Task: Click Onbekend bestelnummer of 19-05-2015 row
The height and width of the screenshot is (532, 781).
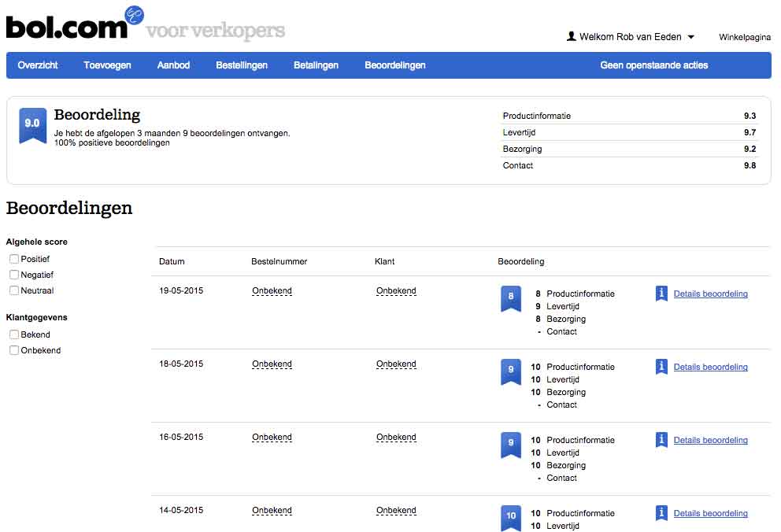Action: pos(272,291)
